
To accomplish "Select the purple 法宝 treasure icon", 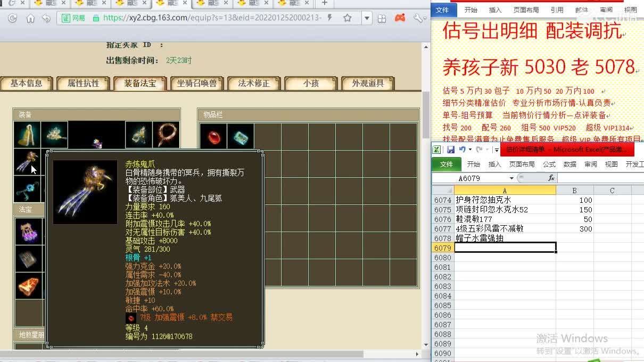I will (x=29, y=232).
